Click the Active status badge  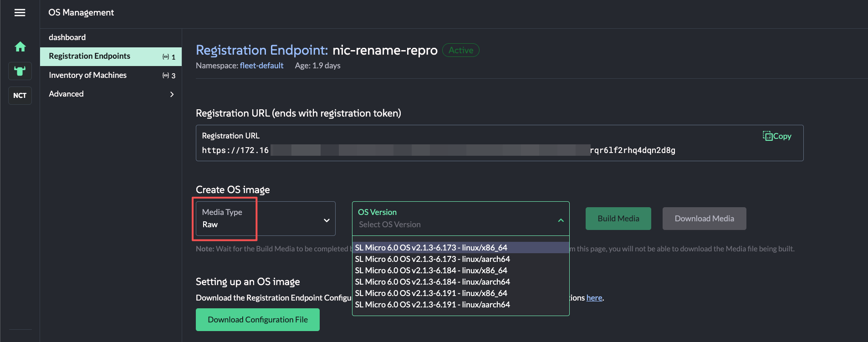461,50
